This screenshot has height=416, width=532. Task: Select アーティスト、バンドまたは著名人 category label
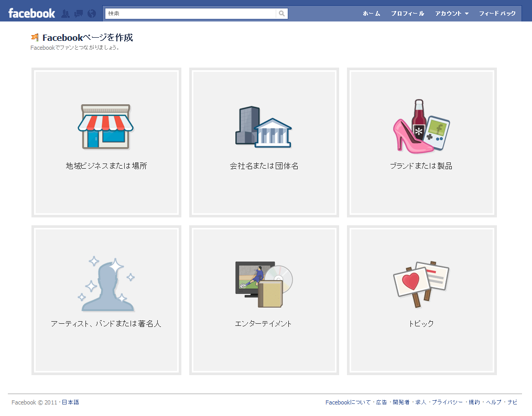(x=106, y=324)
